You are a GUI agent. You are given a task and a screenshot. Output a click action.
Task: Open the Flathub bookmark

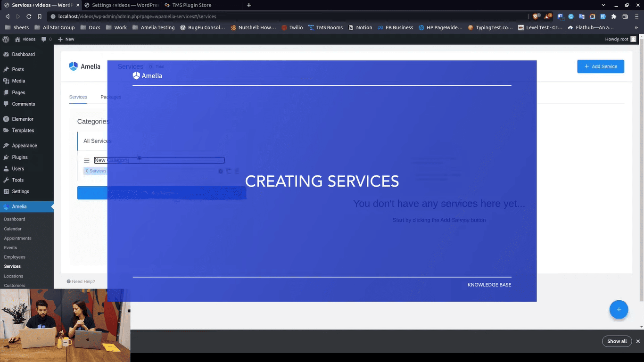pyautogui.click(x=591, y=27)
